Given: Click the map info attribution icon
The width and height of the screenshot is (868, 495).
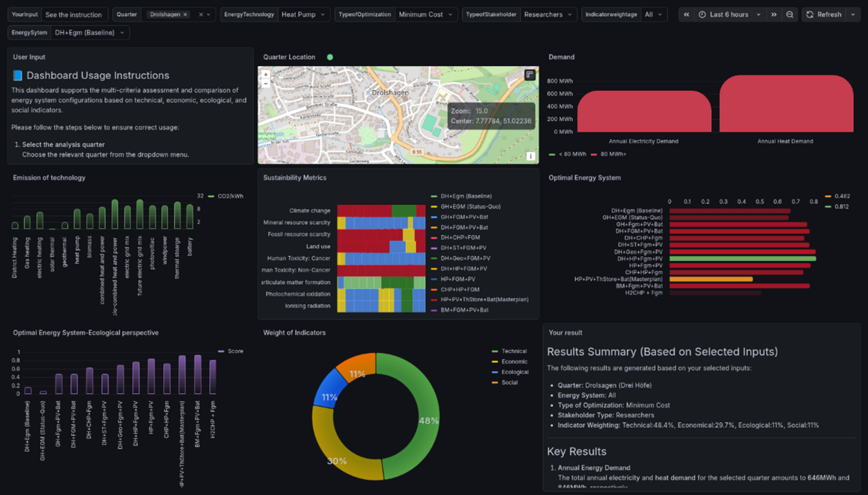Looking at the screenshot, I should [530, 156].
